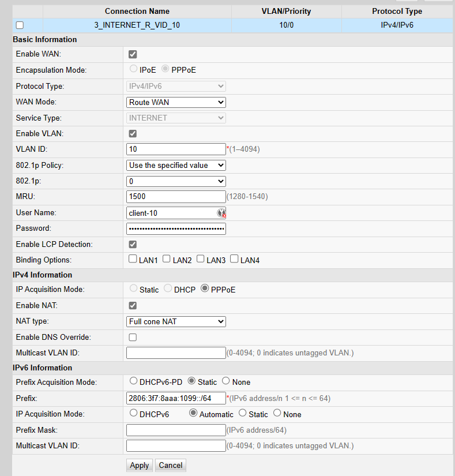Click the 3_INTERNET_R_VID_10 connection name cell
The height and width of the screenshot is (476, 455).
click(x=137, y=25)
